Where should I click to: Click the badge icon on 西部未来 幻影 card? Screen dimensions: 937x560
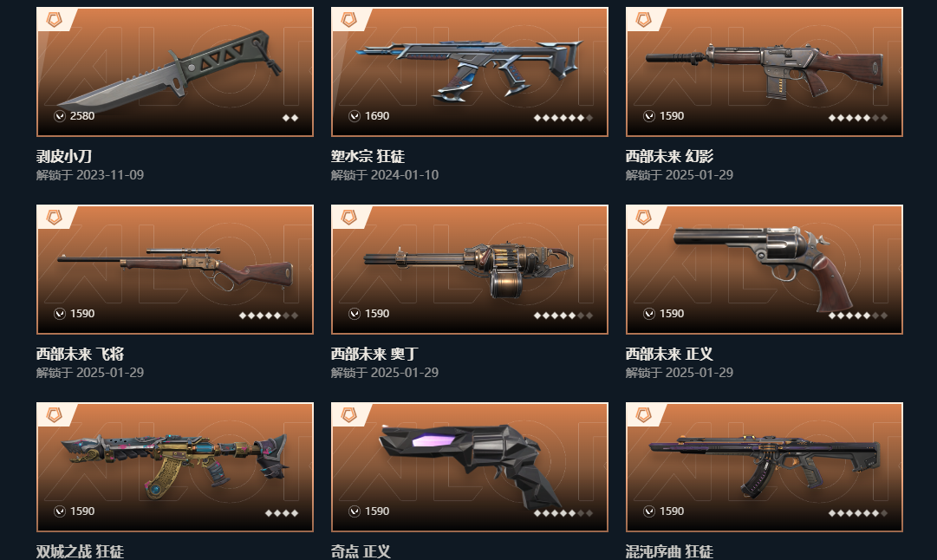[x=643, y=20]
